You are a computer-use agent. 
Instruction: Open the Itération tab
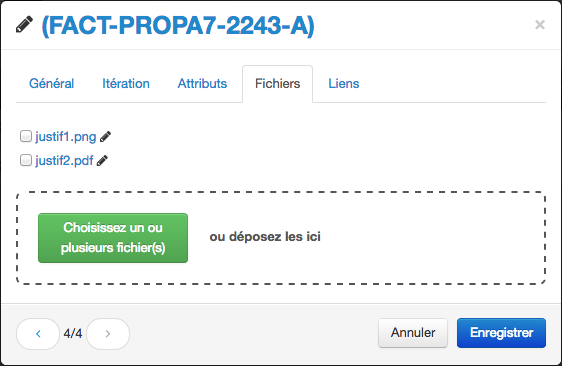(x=126, y=84)
